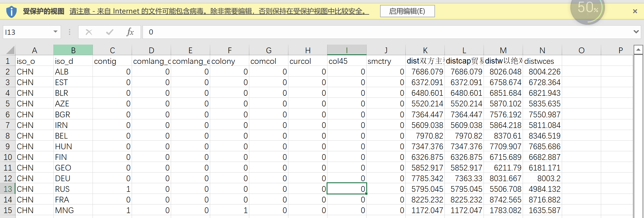Click the vertical scrollbar up arrow

tap(638, 50)
